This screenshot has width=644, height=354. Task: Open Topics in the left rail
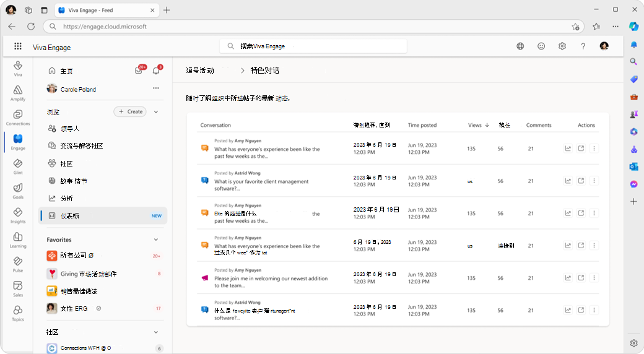(18, 313)
